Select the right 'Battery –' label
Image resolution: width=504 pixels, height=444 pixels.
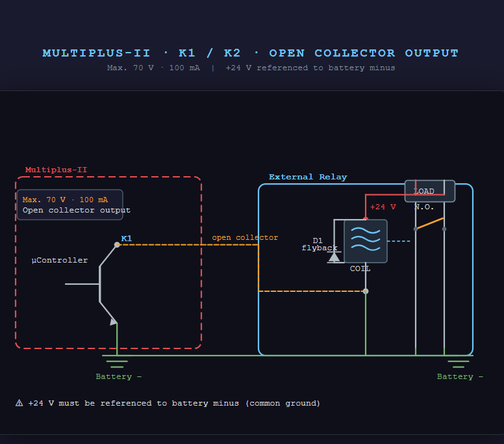point(460,376)
